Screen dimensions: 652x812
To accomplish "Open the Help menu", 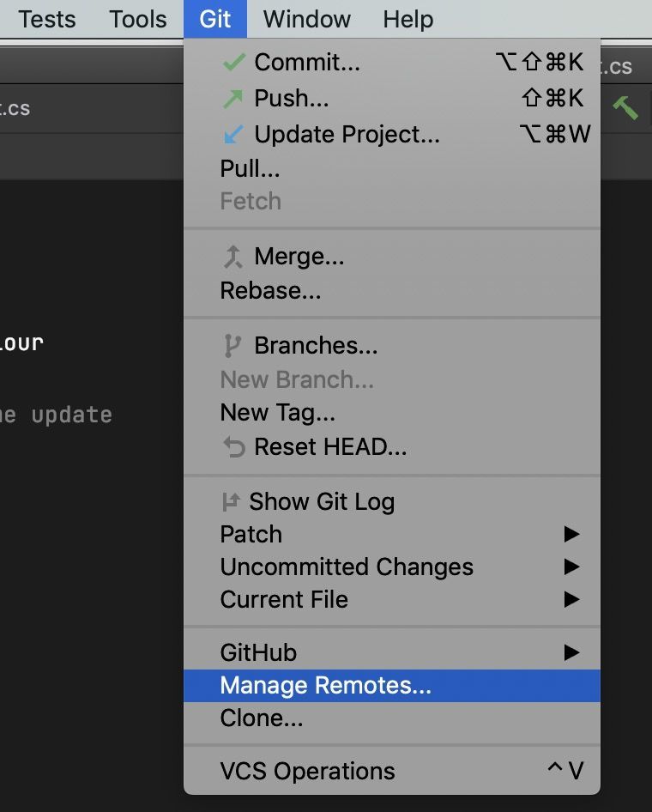I will coord(408,19).
